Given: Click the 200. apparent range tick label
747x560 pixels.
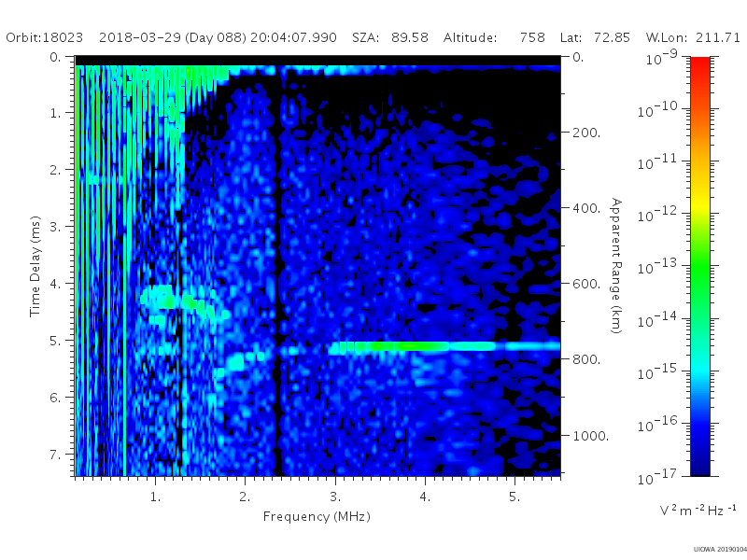Looking at the screenshot, I should [x=586, y=133].
